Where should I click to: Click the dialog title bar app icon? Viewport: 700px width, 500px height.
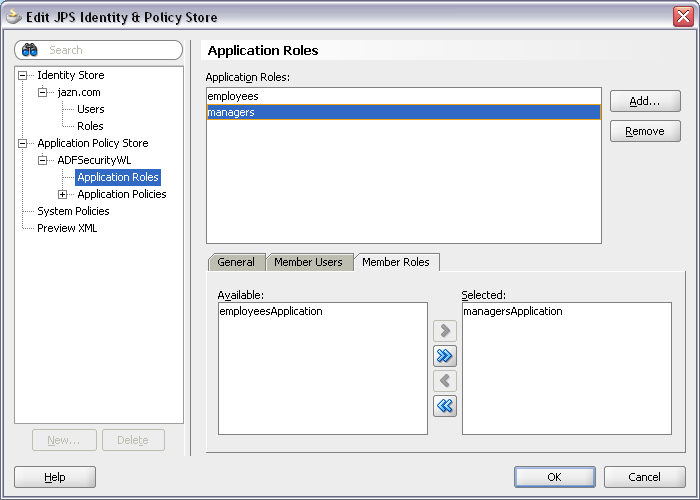tap(14, 17)
